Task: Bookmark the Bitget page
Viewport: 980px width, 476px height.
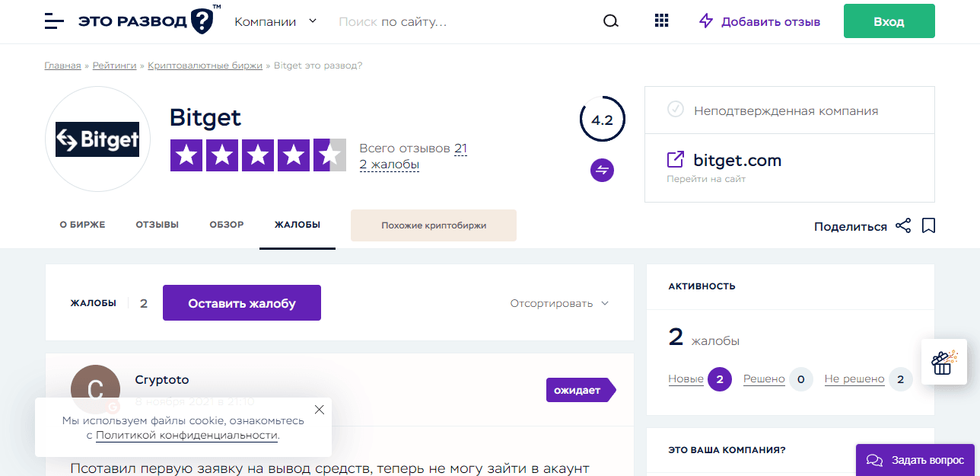Action: 928,225
